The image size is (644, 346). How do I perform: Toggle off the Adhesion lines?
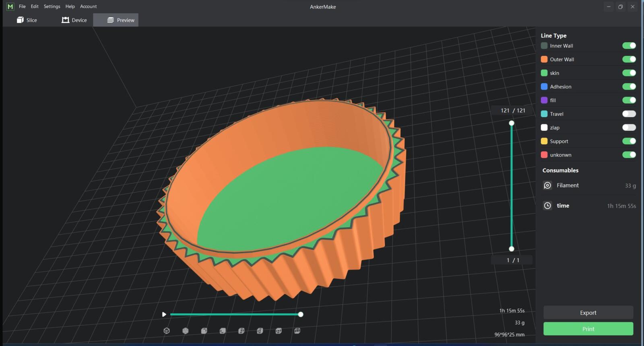(x=629, y=86)
